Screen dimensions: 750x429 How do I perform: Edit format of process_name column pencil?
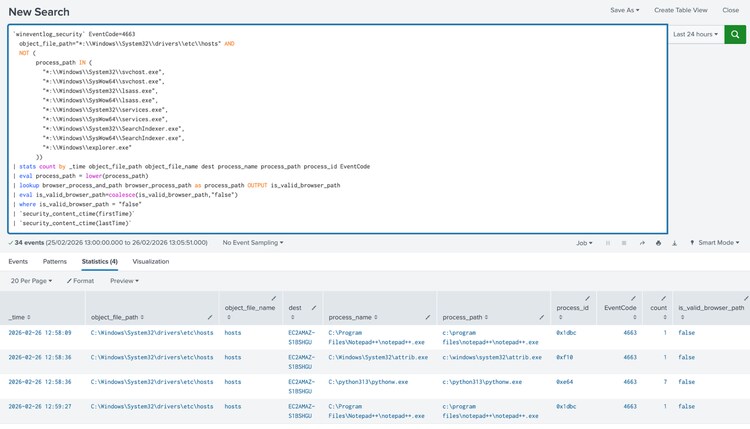[x=428, y=317]
